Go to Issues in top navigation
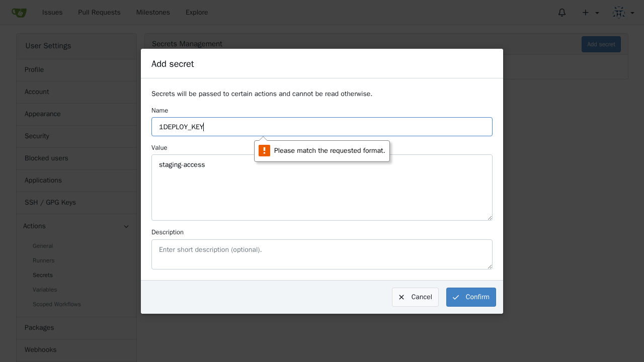The height and width of the screenshot is (362, 644). (52, 13)
